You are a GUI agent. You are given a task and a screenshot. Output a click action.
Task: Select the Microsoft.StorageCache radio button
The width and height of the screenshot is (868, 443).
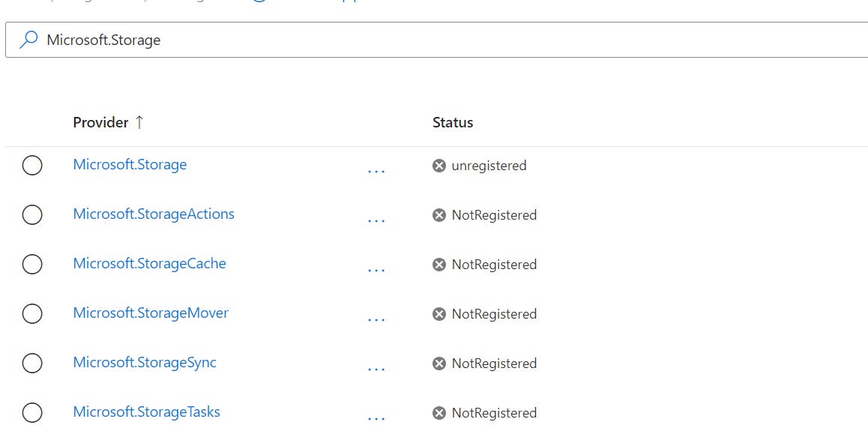click(32, 264)
